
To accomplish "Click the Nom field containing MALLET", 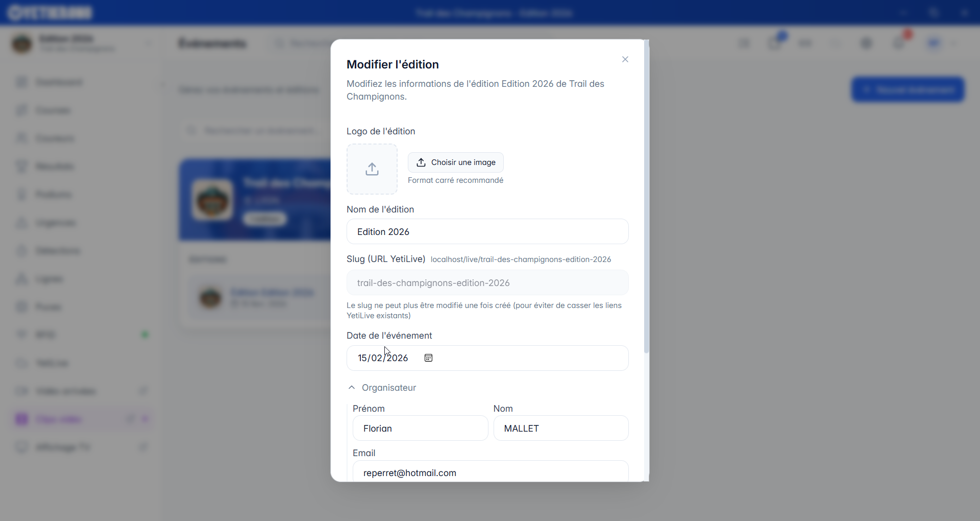I will tap(560, 429).
